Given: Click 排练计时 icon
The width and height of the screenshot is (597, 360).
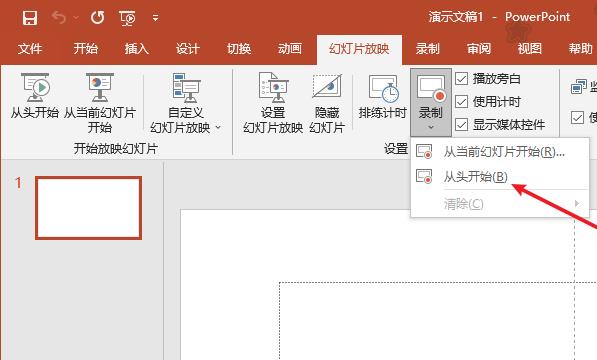Looking at the screenshot, I should [383, 89].
